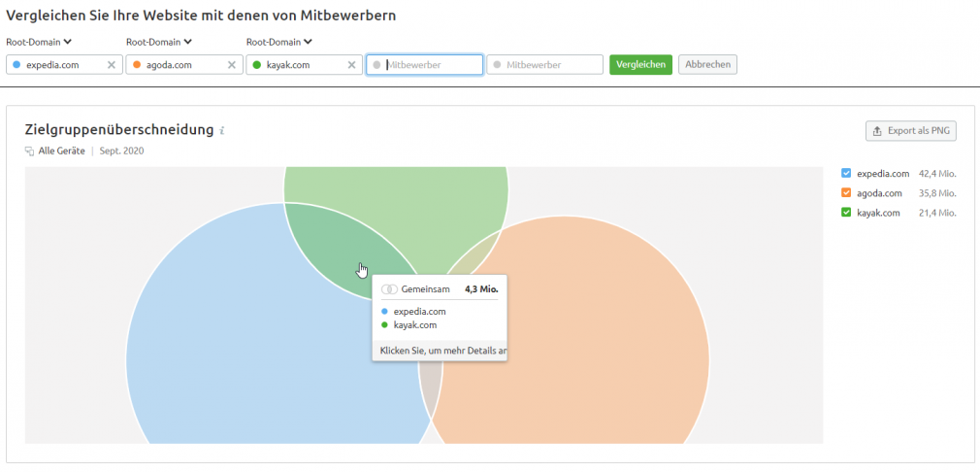Remove kayak.com with its X icon
The height and width of the screenshot is (472, 980).
[351, 64]
